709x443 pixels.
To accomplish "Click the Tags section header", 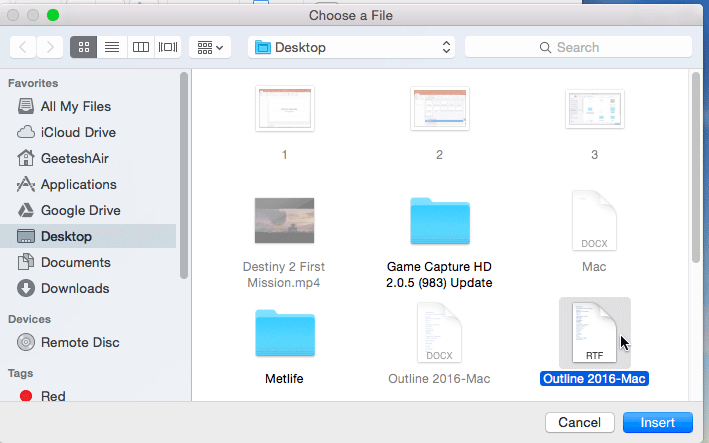I will point(20,373).
